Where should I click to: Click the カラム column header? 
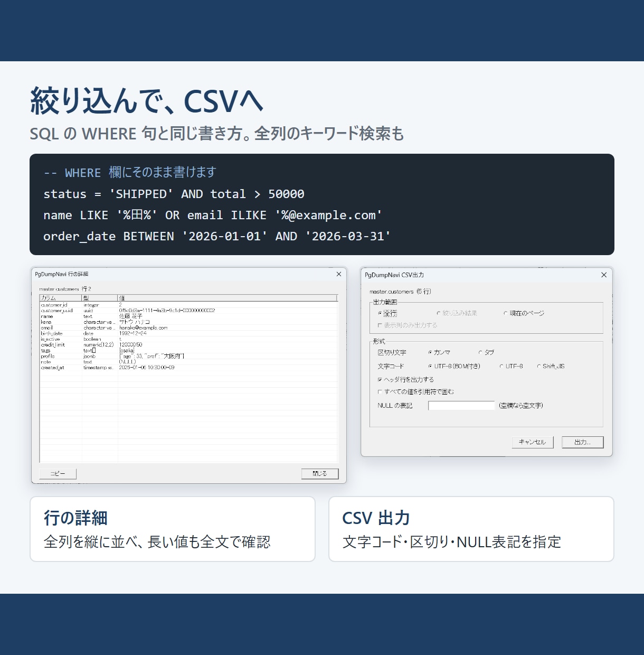point(61,298)
